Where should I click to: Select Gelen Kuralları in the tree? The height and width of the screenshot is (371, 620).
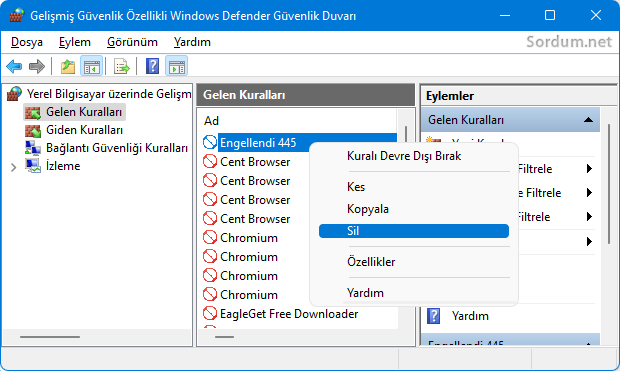point(84,112)
